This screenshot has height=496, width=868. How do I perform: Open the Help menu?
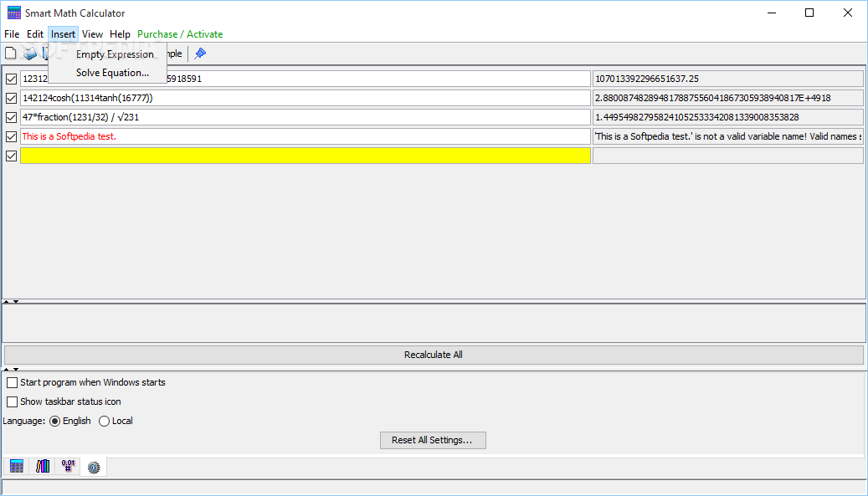click(x=120, y=34)
